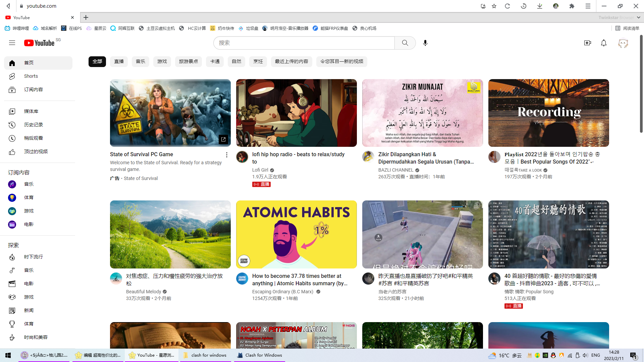Open the lofi hip hop radio video title
644x362 pixels.
299,158
